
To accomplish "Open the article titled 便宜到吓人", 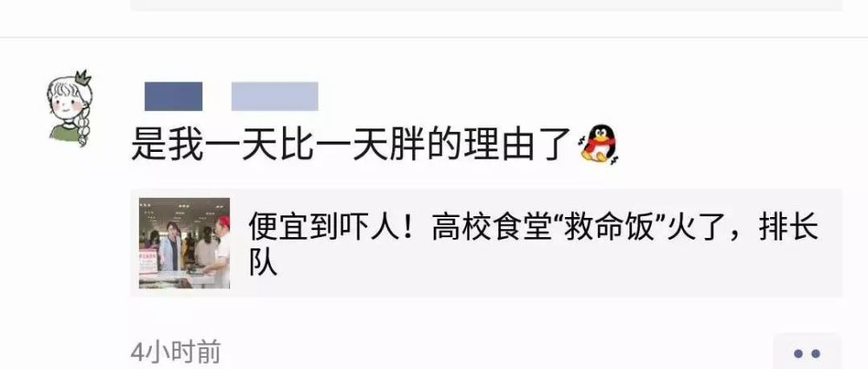I will pos(486,243).
